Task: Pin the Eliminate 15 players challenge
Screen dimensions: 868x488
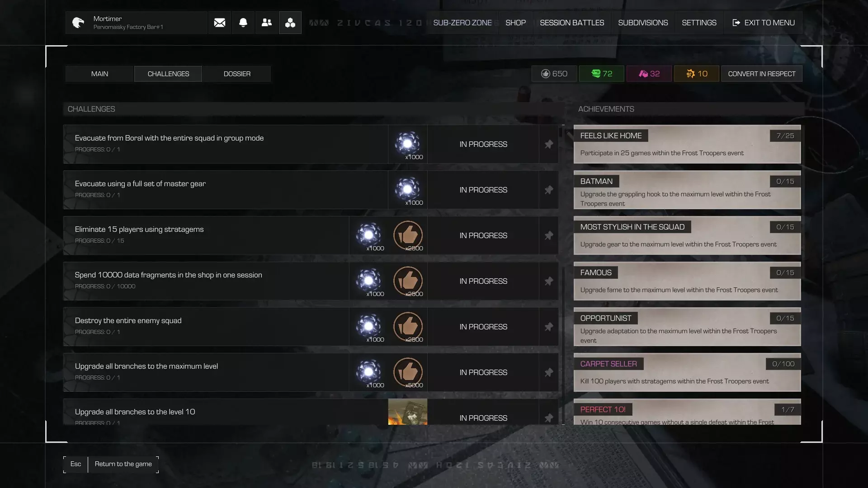Action: pos(549,235)
